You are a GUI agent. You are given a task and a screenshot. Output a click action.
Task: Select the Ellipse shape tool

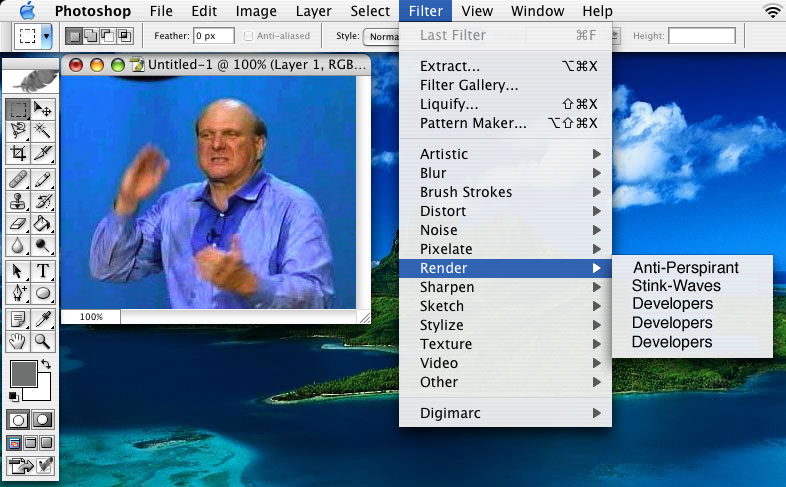pos(43,293)
